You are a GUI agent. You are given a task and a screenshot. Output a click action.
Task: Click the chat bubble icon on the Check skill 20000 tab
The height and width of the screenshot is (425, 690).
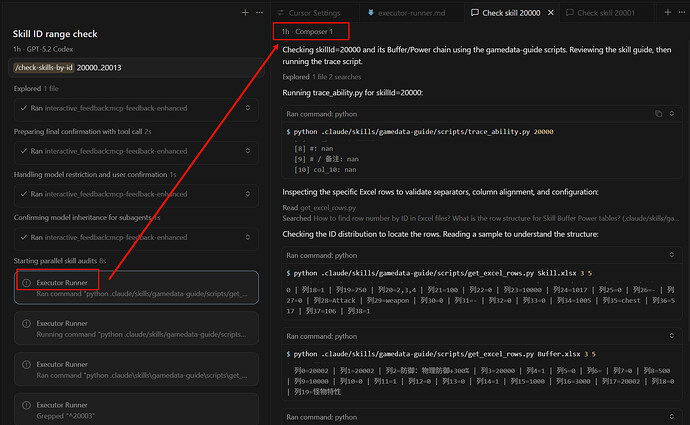(474, 13)
